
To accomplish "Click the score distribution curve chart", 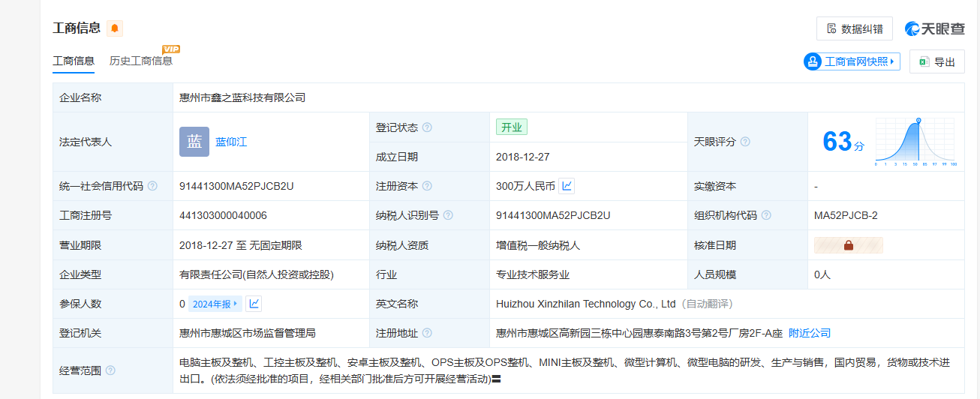I will point(915,142).
